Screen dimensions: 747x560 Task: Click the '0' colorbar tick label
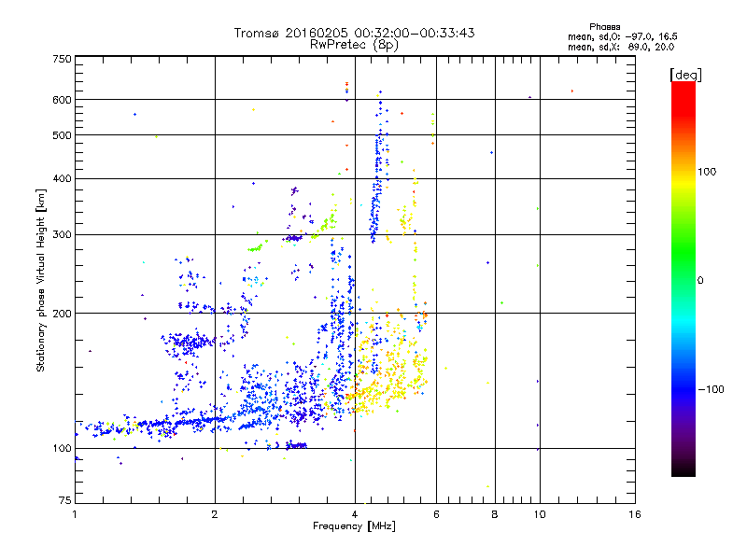700,281
